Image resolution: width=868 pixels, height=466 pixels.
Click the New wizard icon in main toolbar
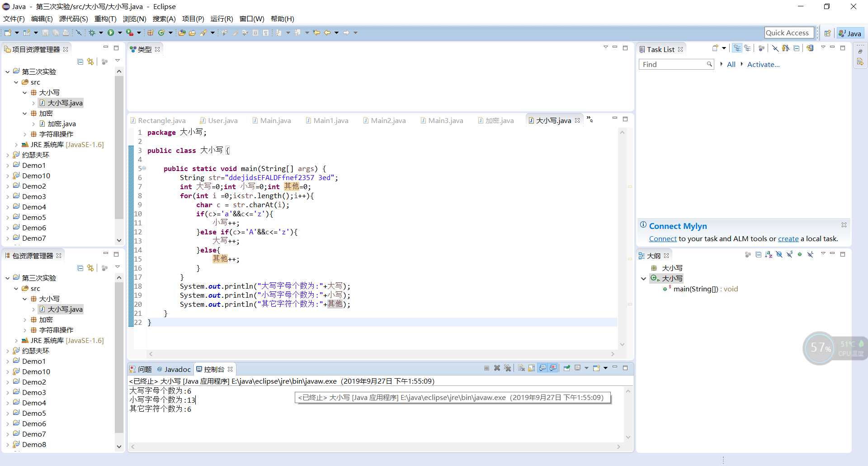click(8, 33)
